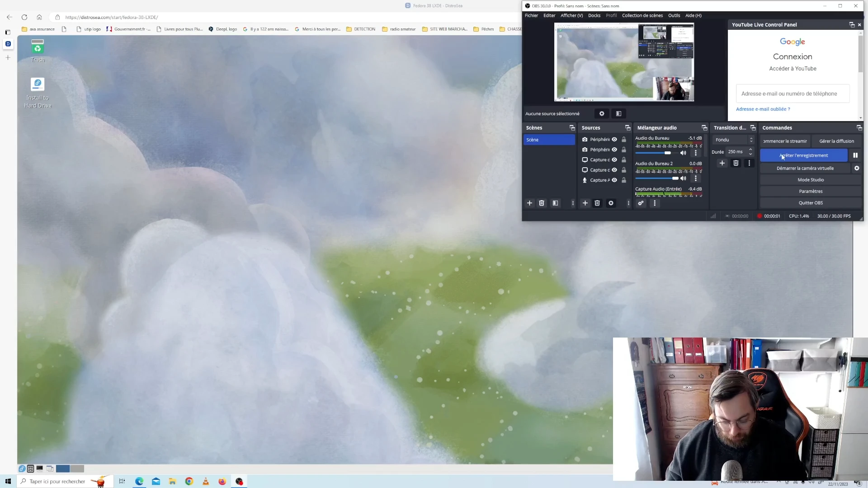Add a transition with the plus icon
Screen dimensions: 868x488
click(722, 163)
